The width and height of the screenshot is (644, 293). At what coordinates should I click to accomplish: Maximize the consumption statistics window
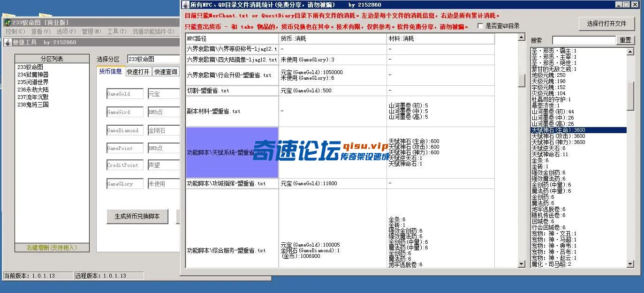click(x=627, y=5)
